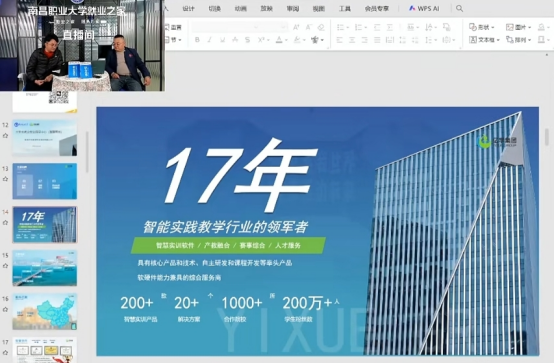Click the center align paragraph icon
554x363 pixels.
point(352,40)
